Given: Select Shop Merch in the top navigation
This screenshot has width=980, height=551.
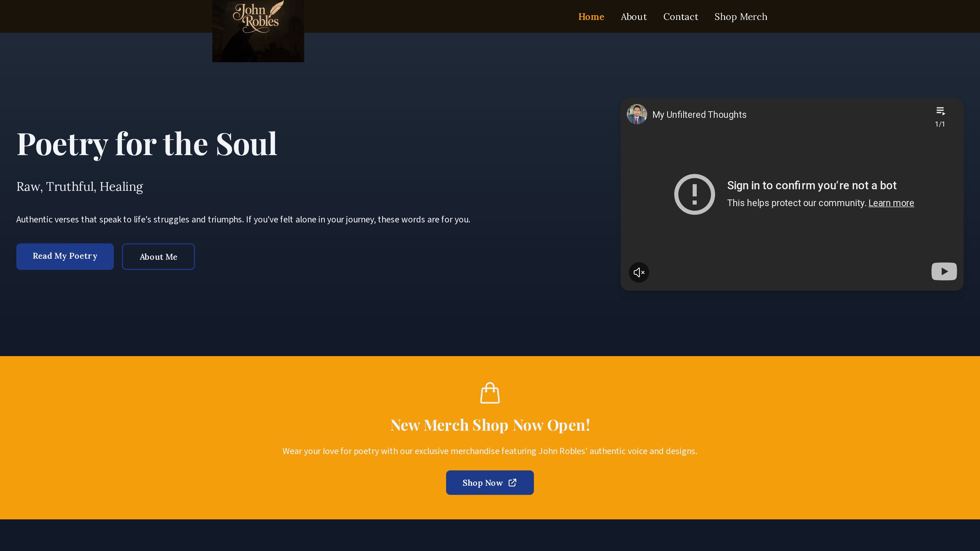Looking at the screenshot, I should click(741, 17).
